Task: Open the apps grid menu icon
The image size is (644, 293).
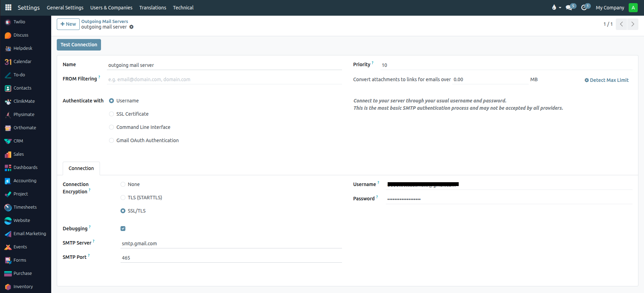Action: [8, 7]
